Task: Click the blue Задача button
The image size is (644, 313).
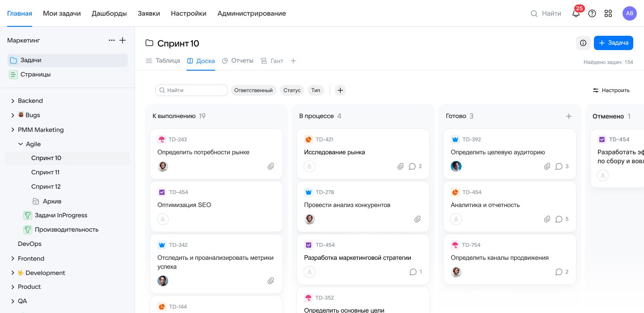Action: coord(613,43)
